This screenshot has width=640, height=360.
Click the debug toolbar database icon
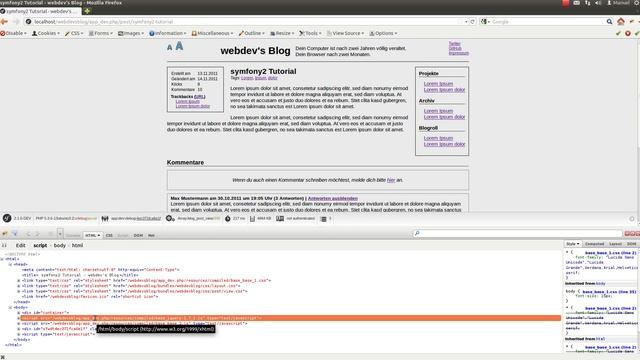324,219
